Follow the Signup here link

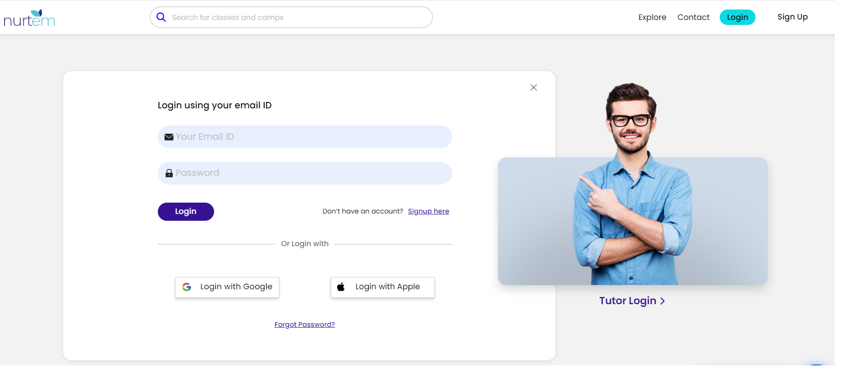[428, 211]
